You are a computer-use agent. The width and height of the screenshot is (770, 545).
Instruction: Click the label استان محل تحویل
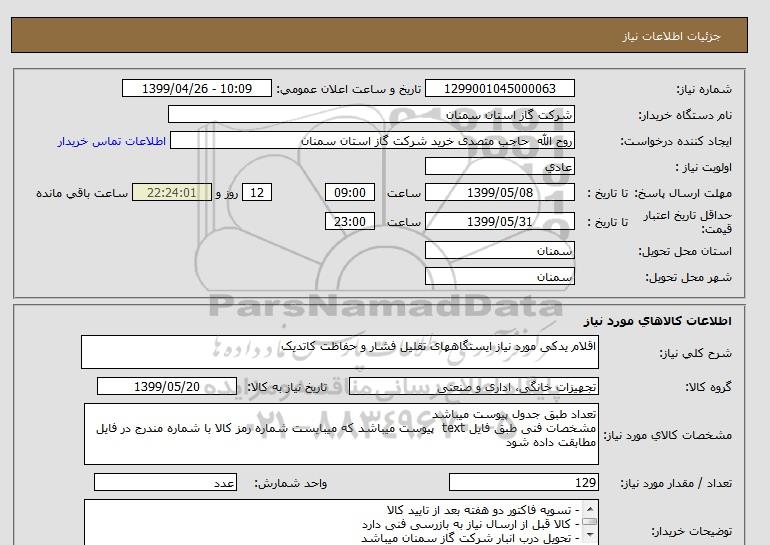685,251
